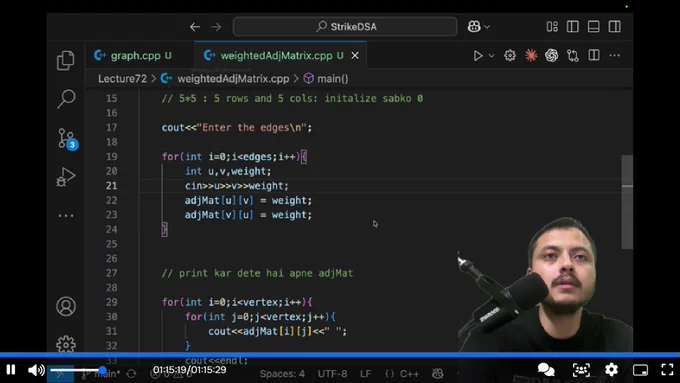Click the weightedAdjMatrix.cpp breadcrumb
Viewport: 680px width, 383px height.
coord(233,79)
